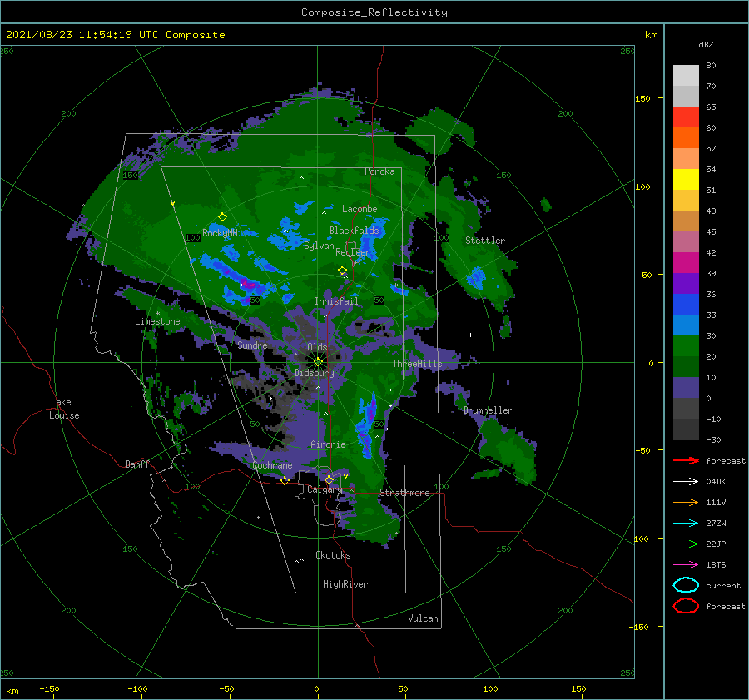Click the yellow diamond marker near RockyMH
This screenshot has height=700, width=749.
[x=222, y=217]
